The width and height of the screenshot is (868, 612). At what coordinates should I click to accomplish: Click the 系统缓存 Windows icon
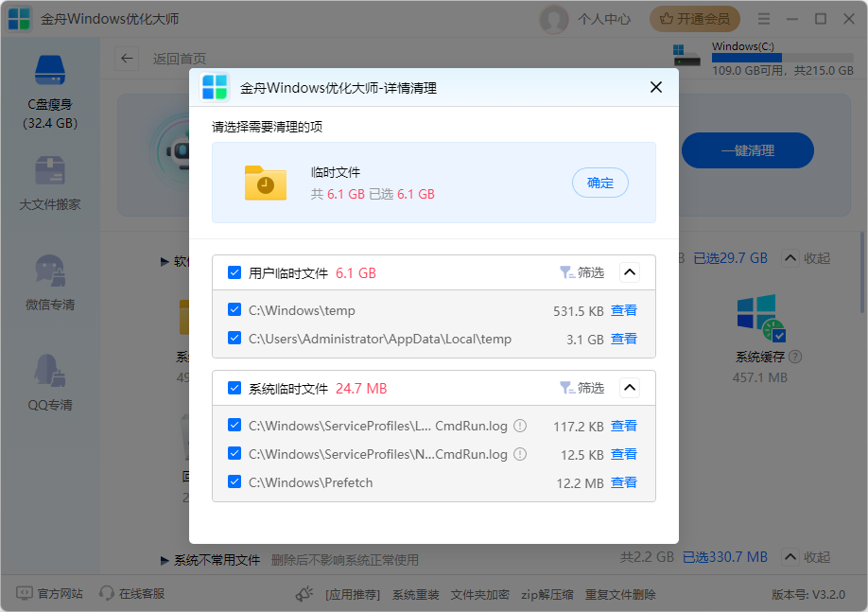tap(760, 318)
